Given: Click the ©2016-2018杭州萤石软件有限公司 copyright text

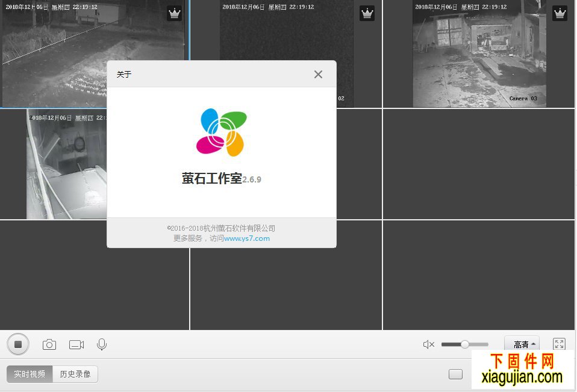Looking at the screenshot, I should pyautogui.click(x=221, y=228).
